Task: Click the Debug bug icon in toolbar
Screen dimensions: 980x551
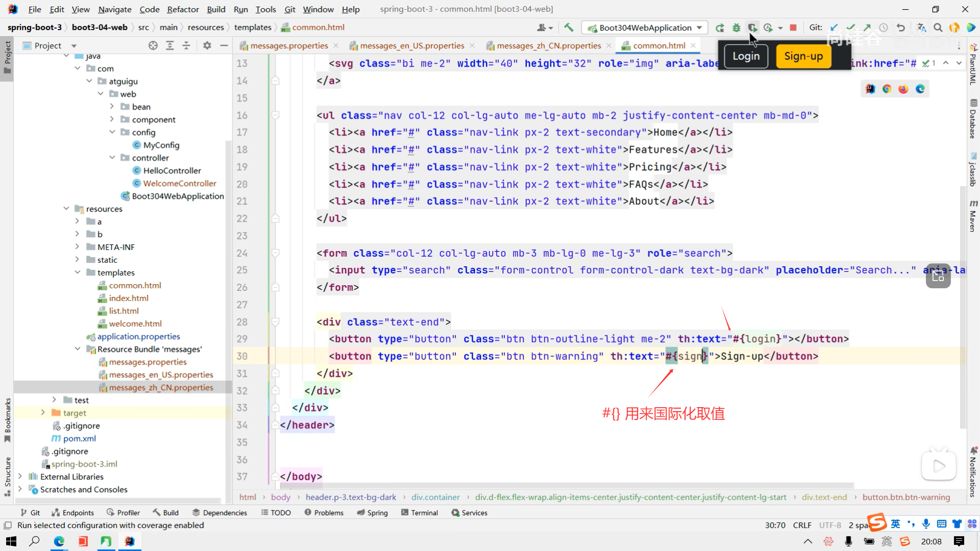Action: coord(736,28)
